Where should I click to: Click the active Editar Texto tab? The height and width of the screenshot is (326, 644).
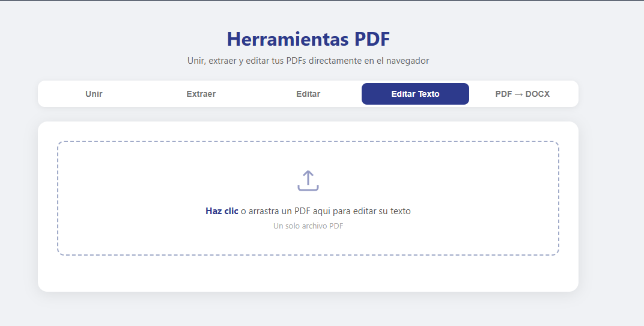click(415, 94)
